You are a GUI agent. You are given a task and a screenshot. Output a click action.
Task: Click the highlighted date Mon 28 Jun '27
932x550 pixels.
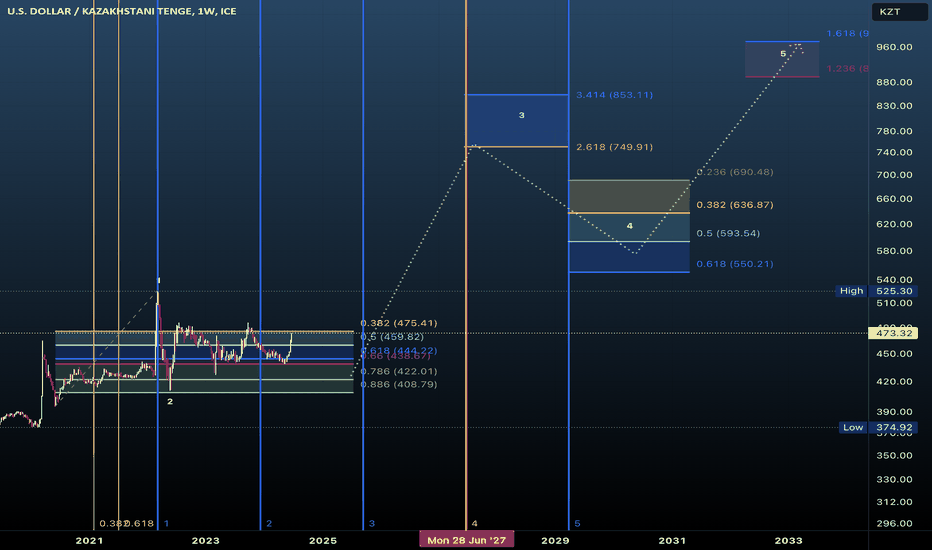tap(467, 540)
